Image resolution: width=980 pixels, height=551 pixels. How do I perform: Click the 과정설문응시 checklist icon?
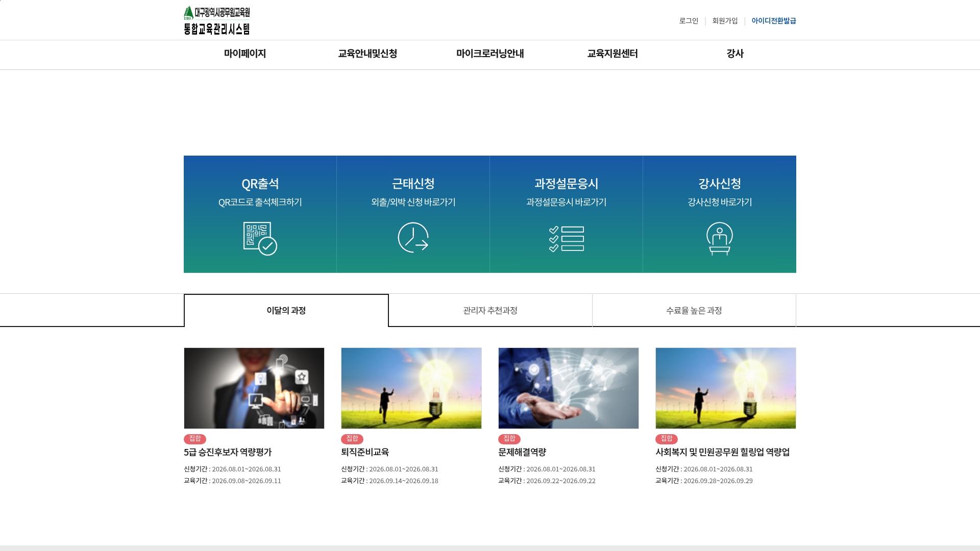click(567, 239)
